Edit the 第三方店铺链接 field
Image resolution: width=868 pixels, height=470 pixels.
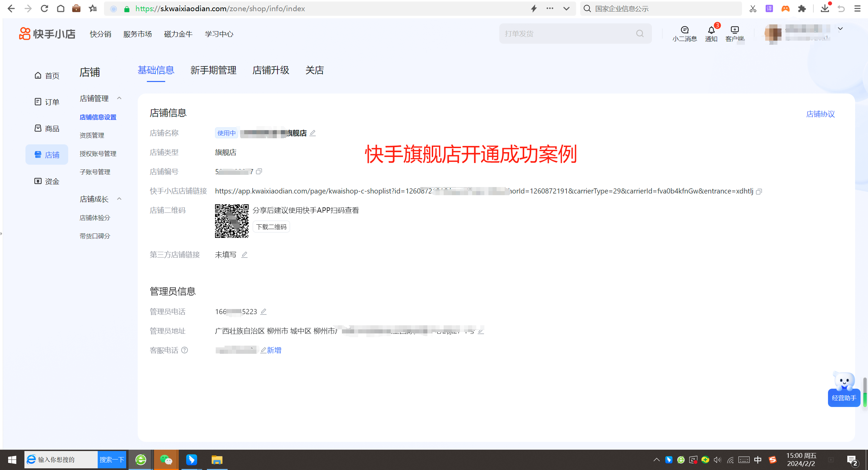pos(244,254)
